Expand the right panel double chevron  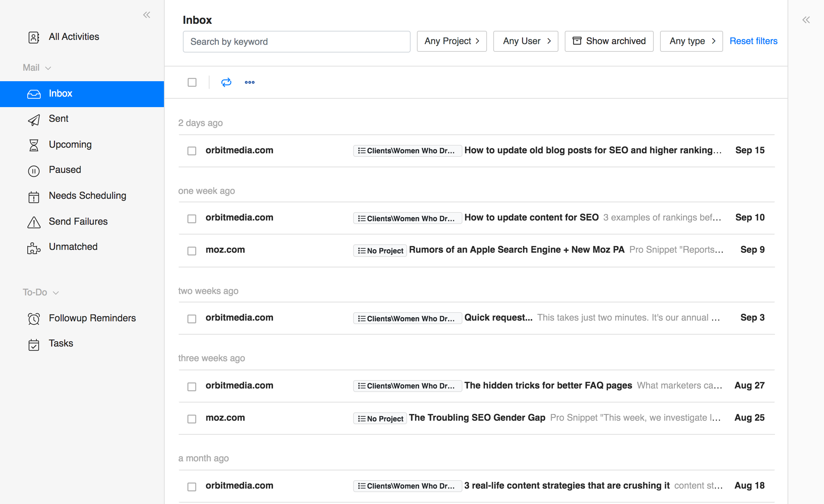pyautogui.click(x=806, y=20)
